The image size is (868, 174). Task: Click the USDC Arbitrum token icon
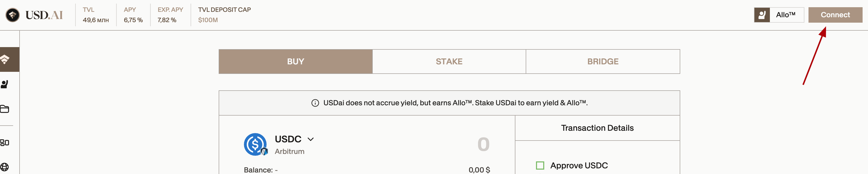pos(256,144)
